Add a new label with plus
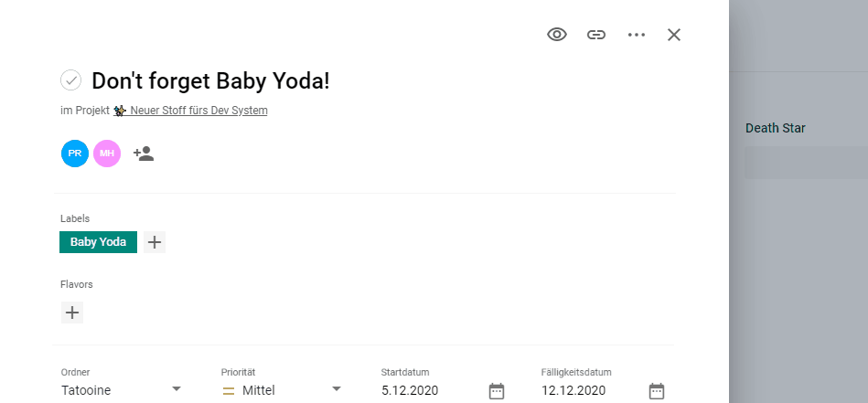The width and height of the screenshot is (868, 403). 155,242
